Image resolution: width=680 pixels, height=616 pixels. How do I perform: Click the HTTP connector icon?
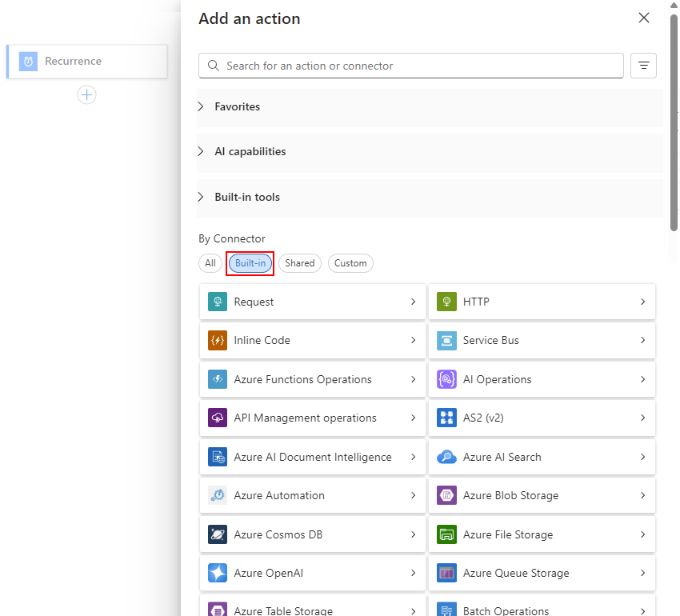tap(446, 302)
